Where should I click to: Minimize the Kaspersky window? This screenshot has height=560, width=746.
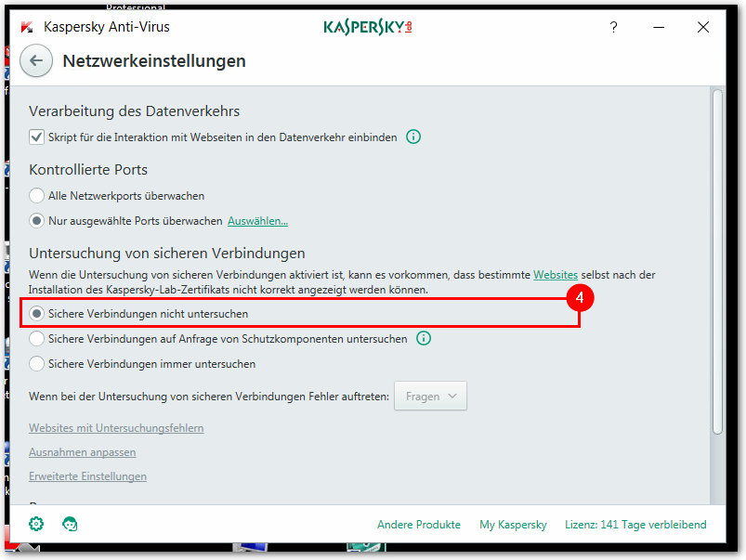659,27
